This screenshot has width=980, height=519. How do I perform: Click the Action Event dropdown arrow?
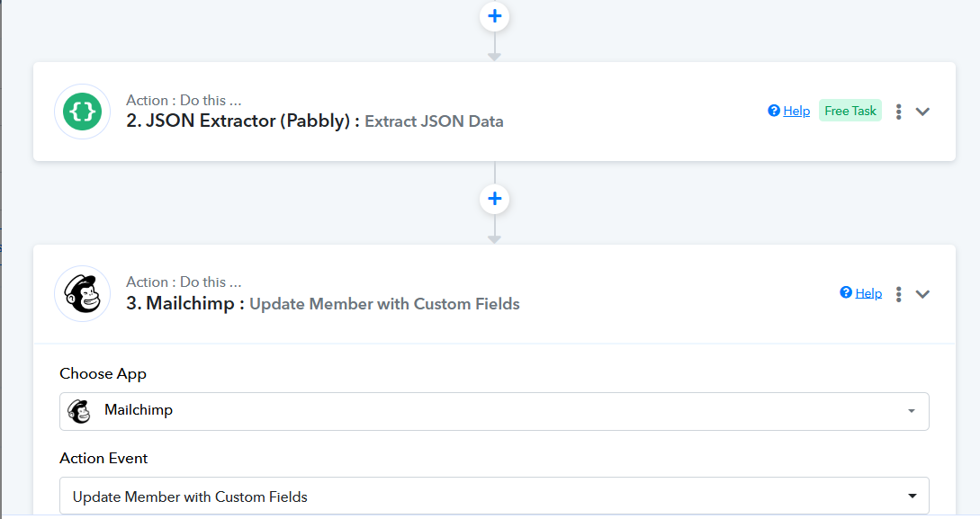912,496
